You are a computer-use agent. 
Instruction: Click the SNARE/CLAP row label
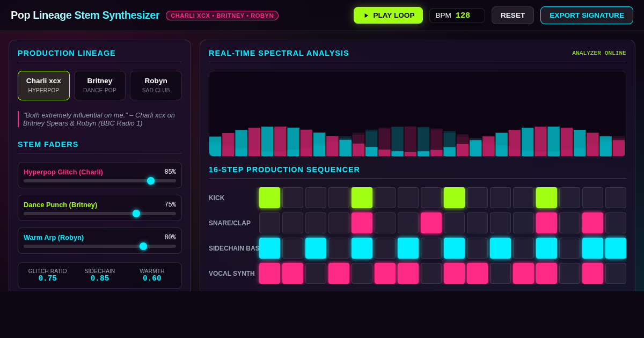point(230,223)
